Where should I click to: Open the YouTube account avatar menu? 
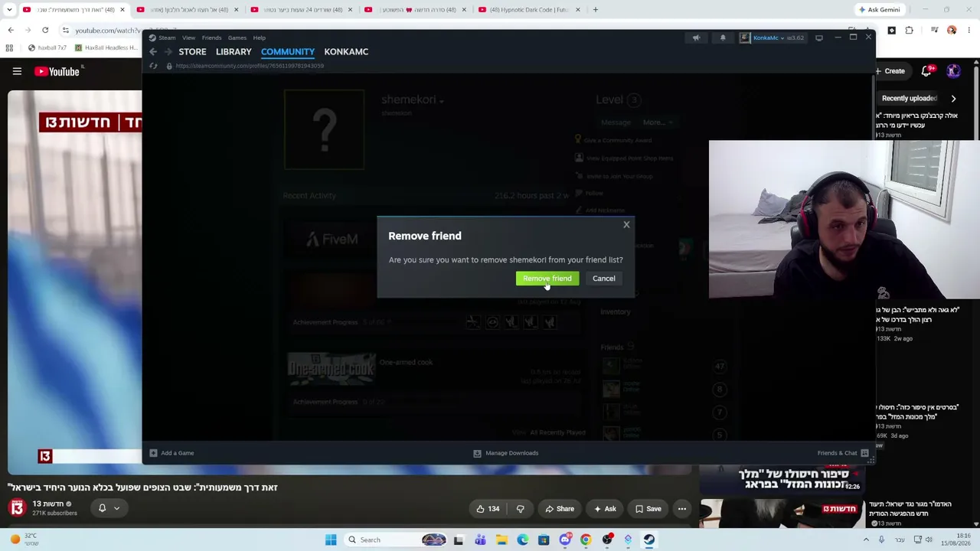tap(953, 71)
